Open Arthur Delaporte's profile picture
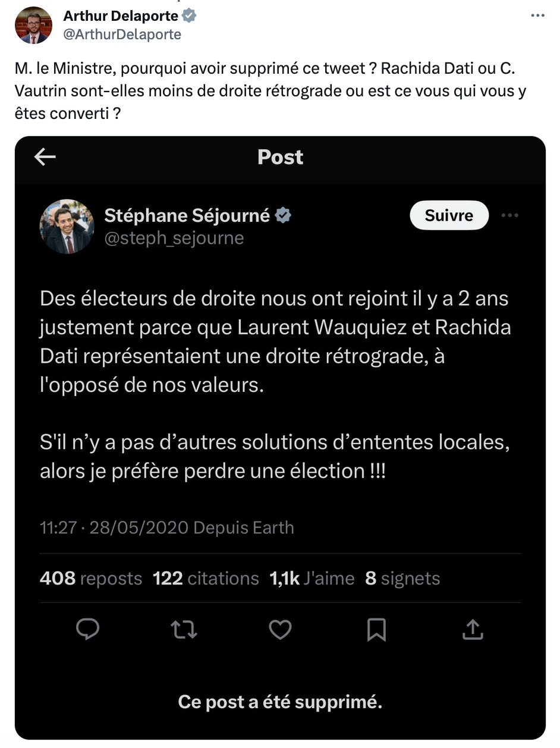This screenshot has height=748, width=560. (33, 25)
